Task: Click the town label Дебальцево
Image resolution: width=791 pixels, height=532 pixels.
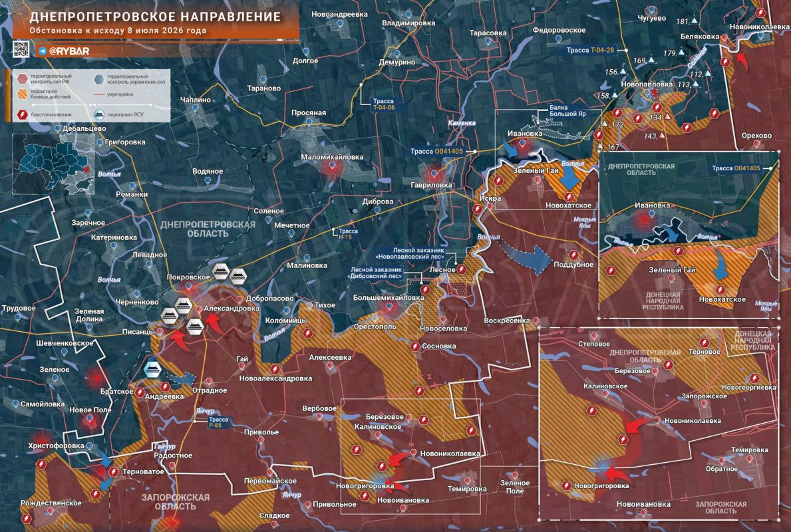Action: click(x=84, y=128)
